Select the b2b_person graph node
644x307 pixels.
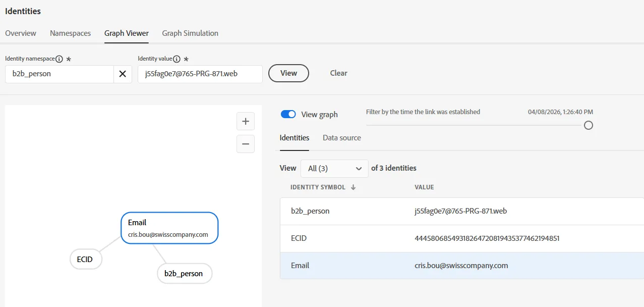(x=184, y=273)
